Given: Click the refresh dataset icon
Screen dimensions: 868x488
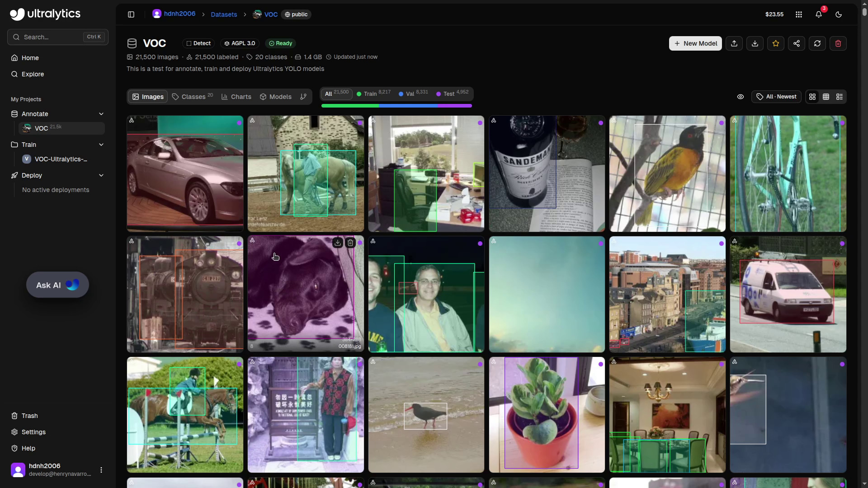Looking at the screenshot, I should 817,43.
